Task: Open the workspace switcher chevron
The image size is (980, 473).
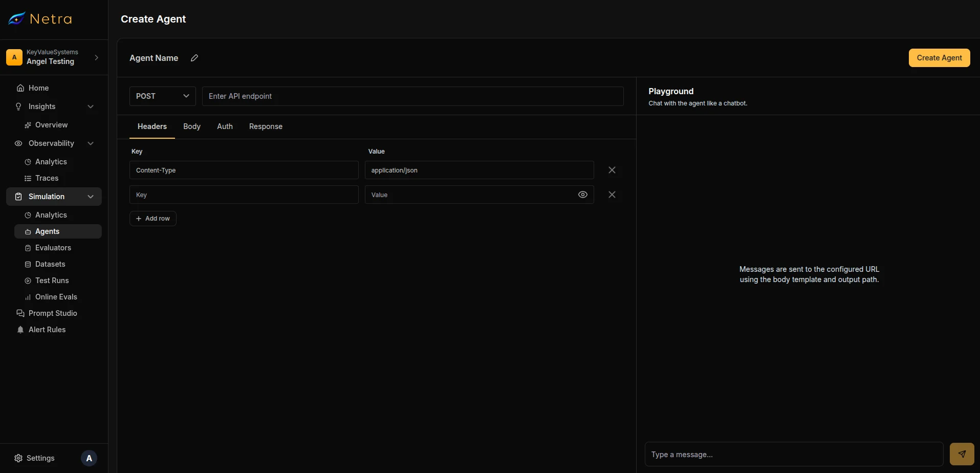Action: pos(97,57)
